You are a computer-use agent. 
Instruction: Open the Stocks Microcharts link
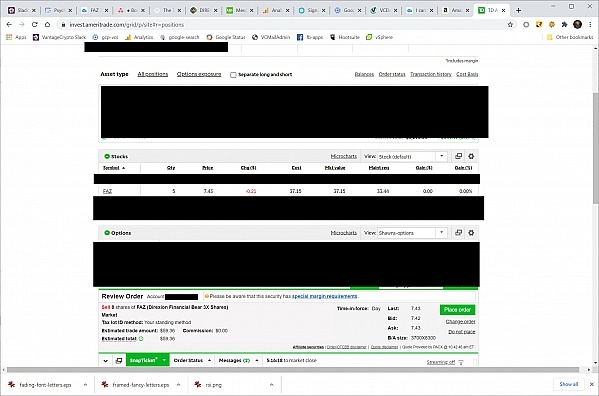coord(343,156)
